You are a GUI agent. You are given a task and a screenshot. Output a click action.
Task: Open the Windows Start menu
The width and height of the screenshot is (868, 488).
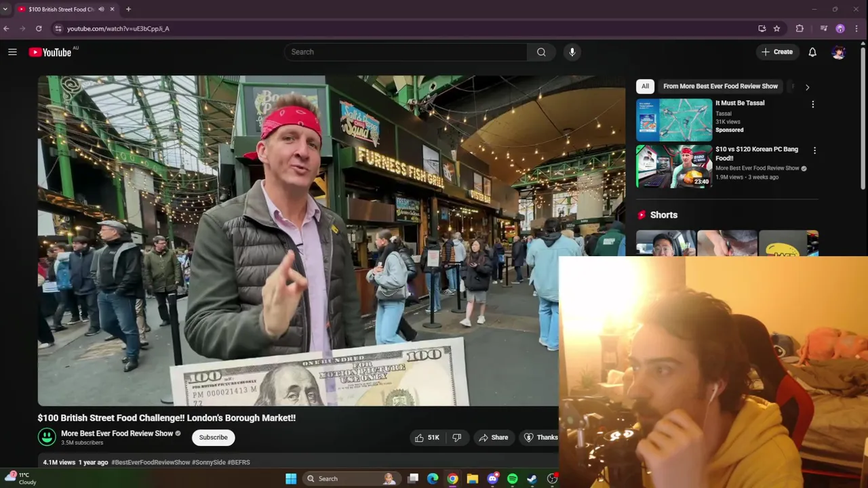point(291,479)
